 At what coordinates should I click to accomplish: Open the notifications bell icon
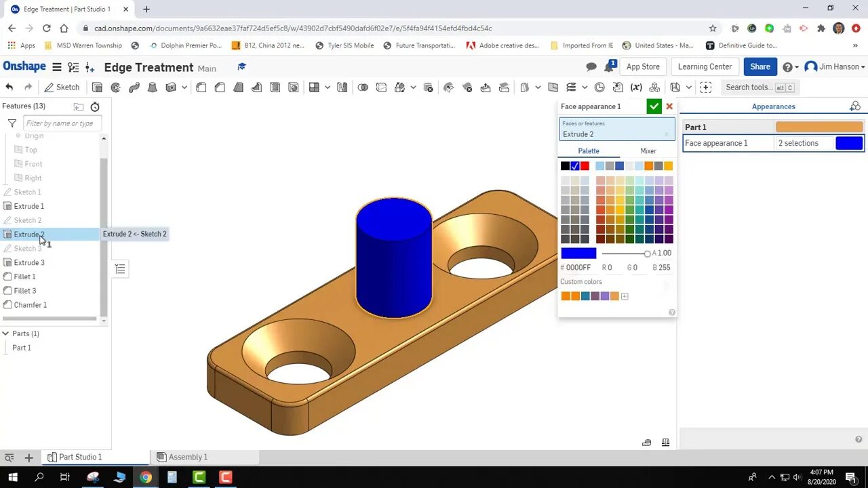pyautogui.click(x=610, y=66)
